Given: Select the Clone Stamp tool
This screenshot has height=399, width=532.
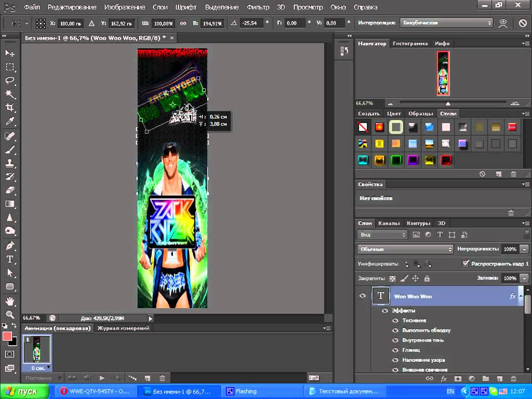Looking at the screenshot, I should pos(10,163).
